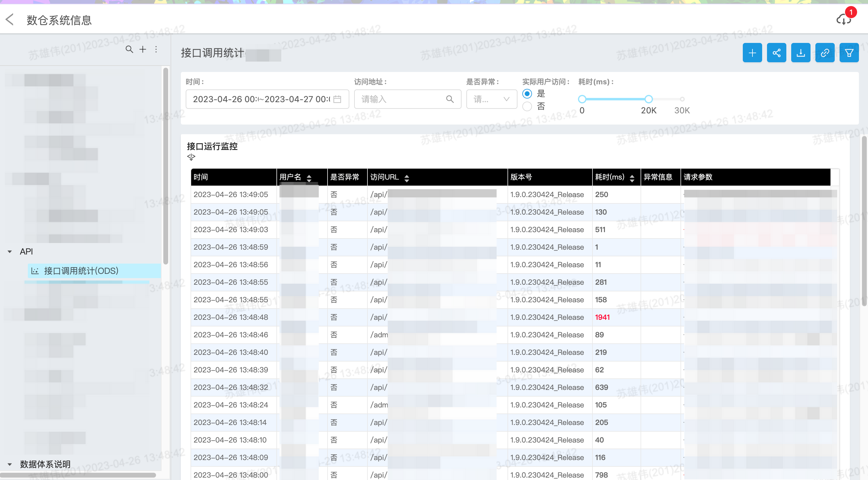This screenshot has height=480, width=868.
Task: Select 接口调用统计(ODS) in the sidebar
Action: coord(94,271)
